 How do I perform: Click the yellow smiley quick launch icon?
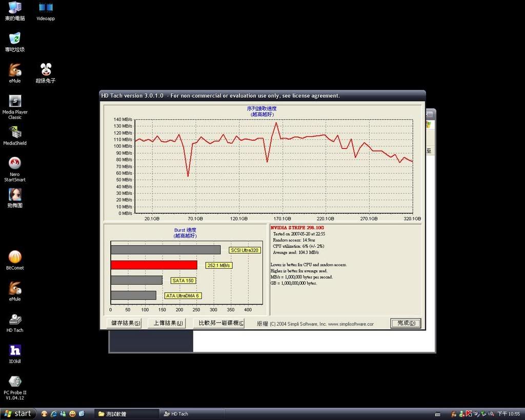[72, 414]
